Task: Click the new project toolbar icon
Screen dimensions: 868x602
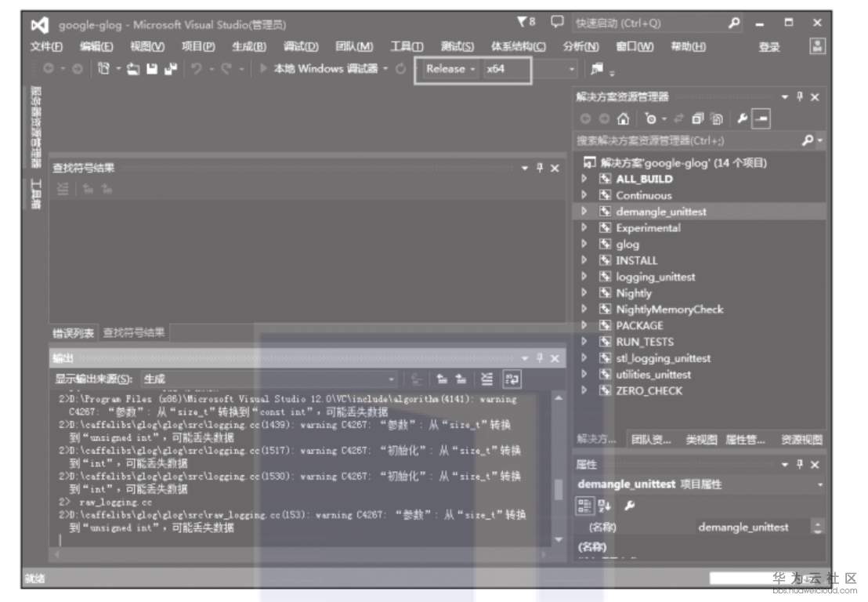Action: click(103, 69)
